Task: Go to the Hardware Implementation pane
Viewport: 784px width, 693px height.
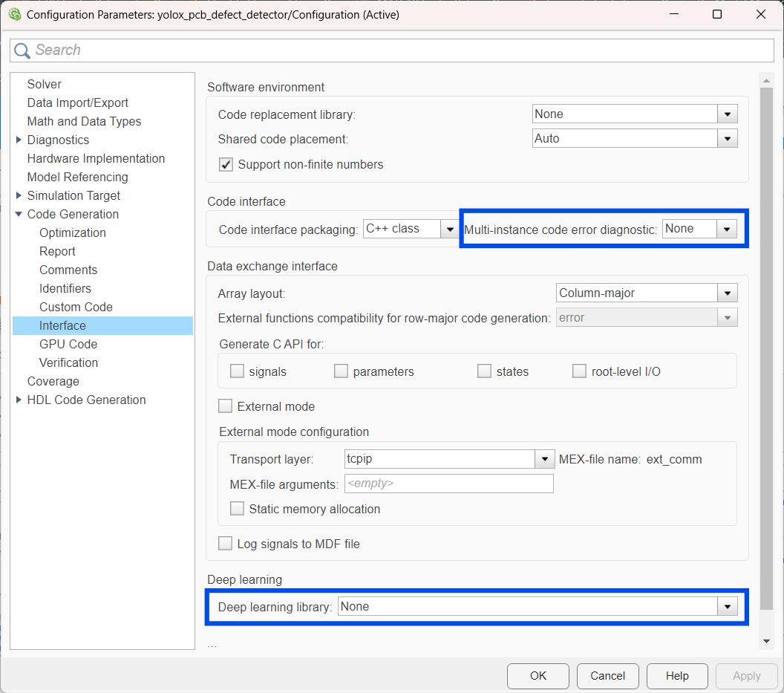Action: 96,158
